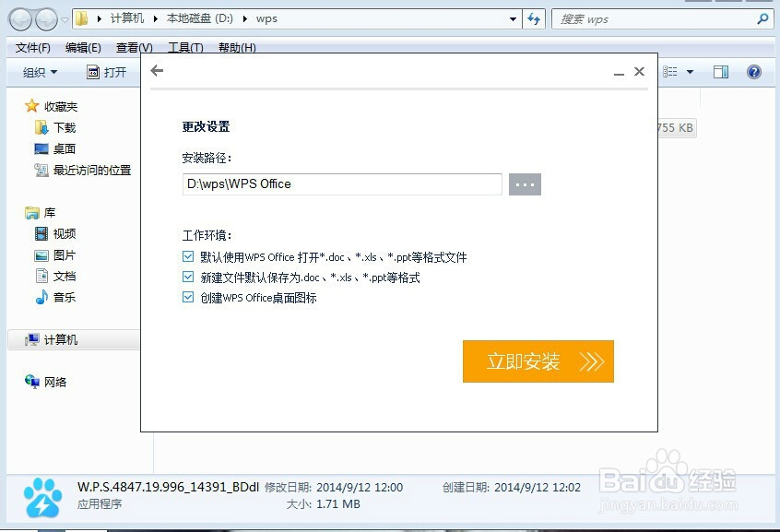780x532 pixels.
Task: Click the 收藏夹 star icon
Action: point(31,106)
